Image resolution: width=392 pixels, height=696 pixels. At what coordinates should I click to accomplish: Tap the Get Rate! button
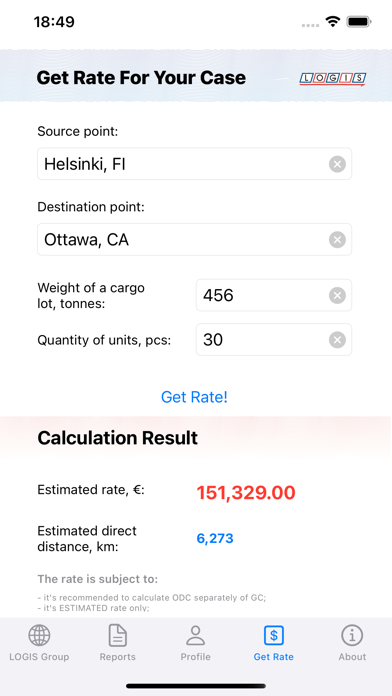194,397
